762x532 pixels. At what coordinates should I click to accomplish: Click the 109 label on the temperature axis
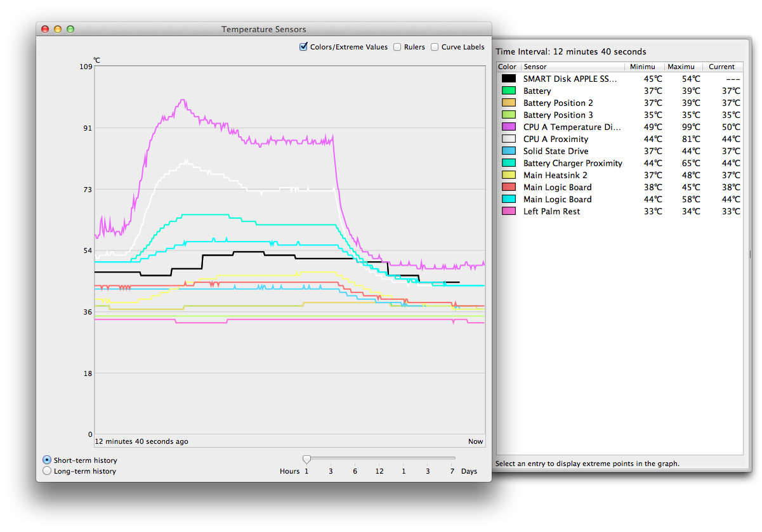(86, 67)
